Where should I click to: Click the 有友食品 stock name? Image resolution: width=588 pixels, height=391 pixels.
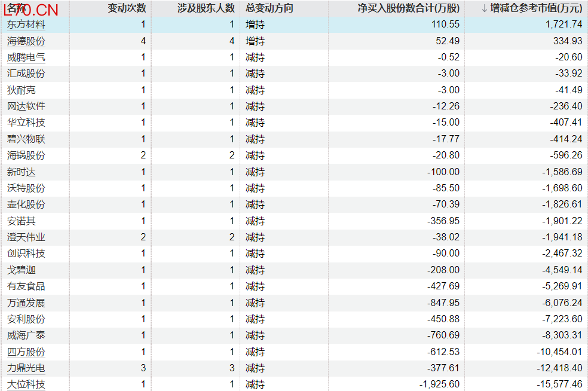coord(26,286)
